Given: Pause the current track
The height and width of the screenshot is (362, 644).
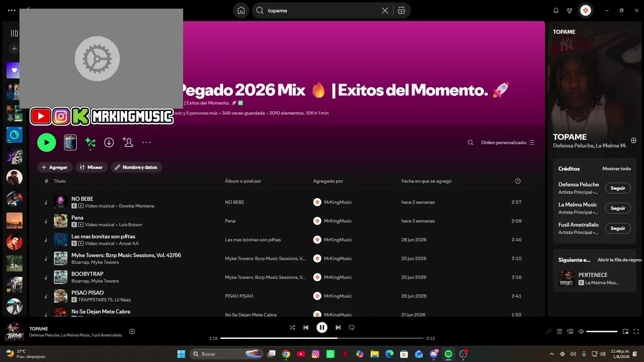Looking at the screenshot, I should pyautogui.click(x=322, y=327).
